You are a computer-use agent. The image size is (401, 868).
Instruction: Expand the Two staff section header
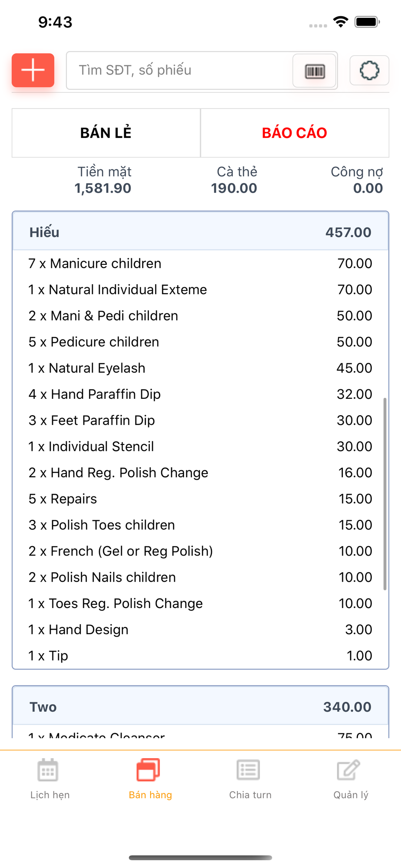200,707
